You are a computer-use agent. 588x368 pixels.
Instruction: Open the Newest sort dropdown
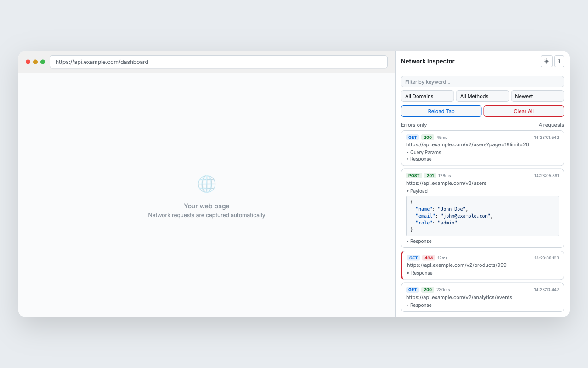[537, 96]
